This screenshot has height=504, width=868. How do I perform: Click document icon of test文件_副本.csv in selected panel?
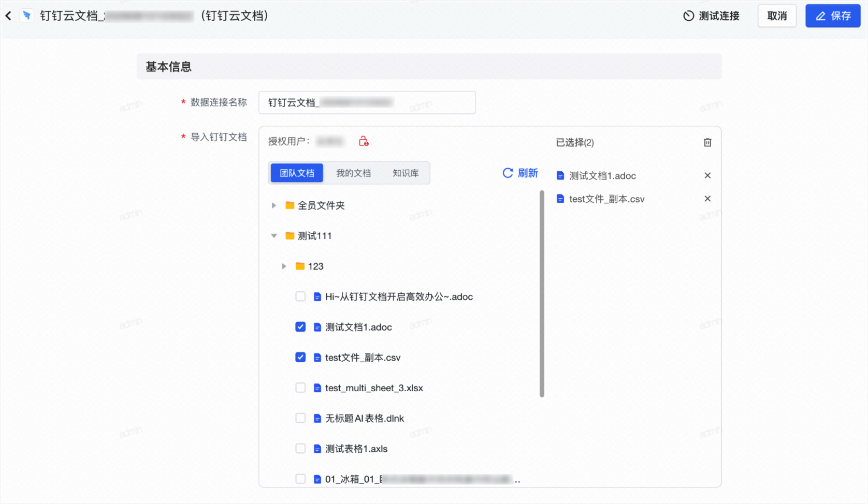point(560,199)
